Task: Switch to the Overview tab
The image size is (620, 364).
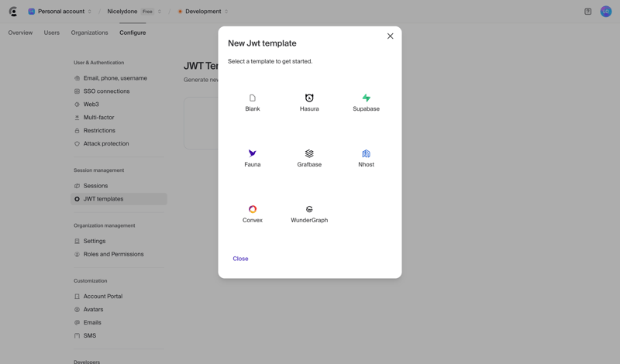Action: point(21,33)
